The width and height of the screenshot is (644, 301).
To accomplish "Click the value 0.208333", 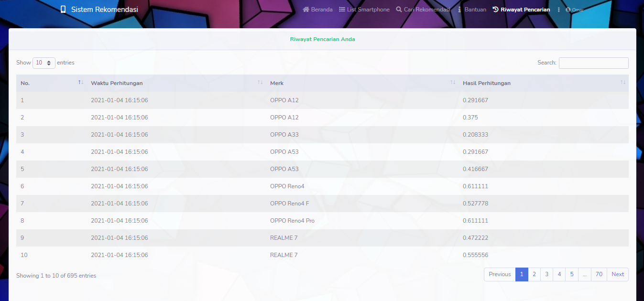I will pyautogui.click(x=475, y=135).
